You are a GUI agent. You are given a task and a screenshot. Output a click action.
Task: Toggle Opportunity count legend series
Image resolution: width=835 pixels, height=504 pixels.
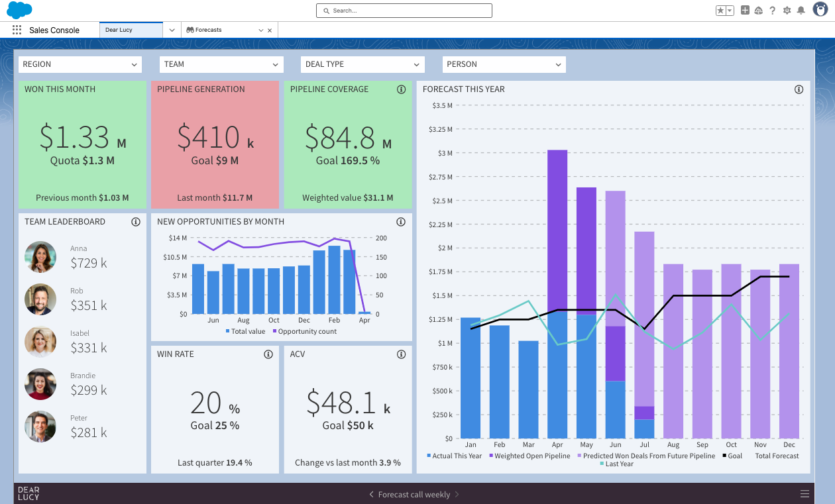point(304,331)
